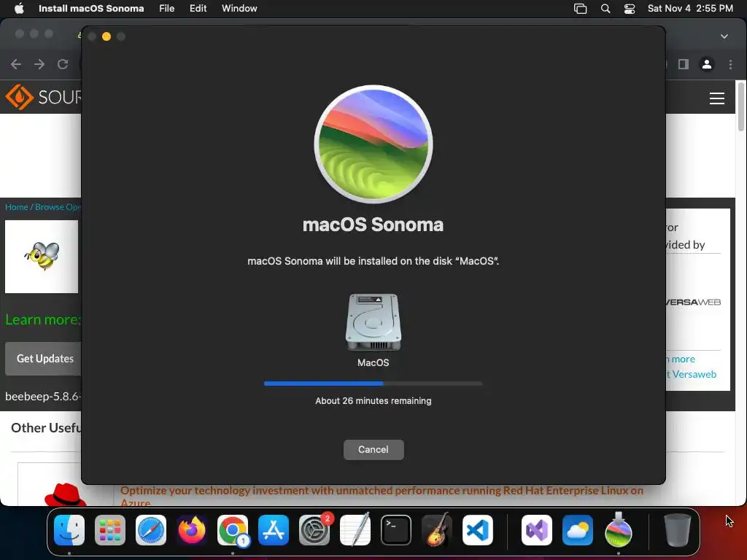Open Stage Manager icon in menu bar
Image resolution: width=747 pixels, height=560 pixels.
pos(580,9)
